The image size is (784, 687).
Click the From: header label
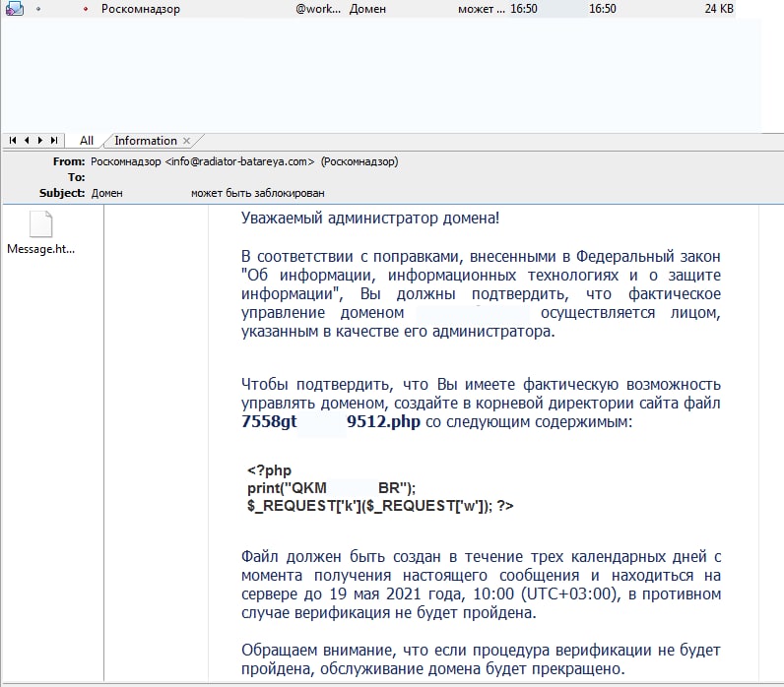69,161
